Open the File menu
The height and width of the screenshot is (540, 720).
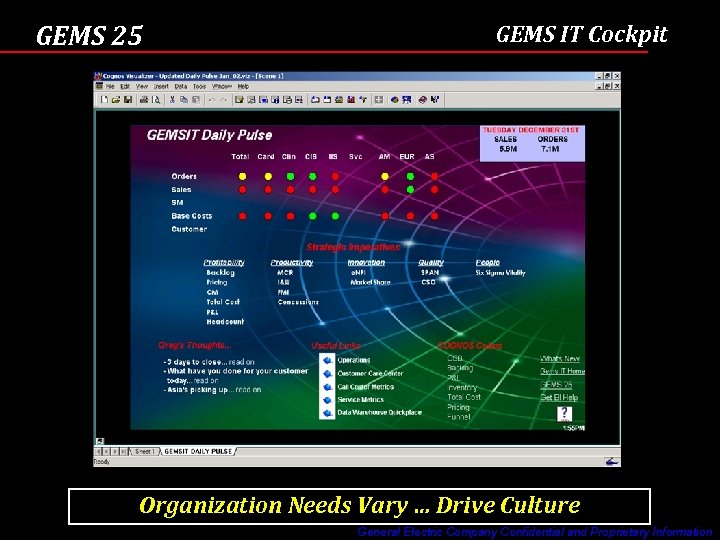[110, 86]
